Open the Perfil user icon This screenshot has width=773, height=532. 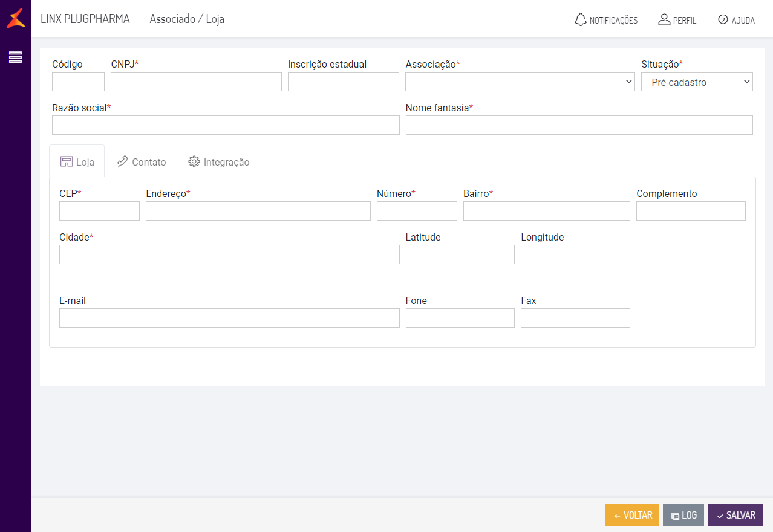(664, 20)
